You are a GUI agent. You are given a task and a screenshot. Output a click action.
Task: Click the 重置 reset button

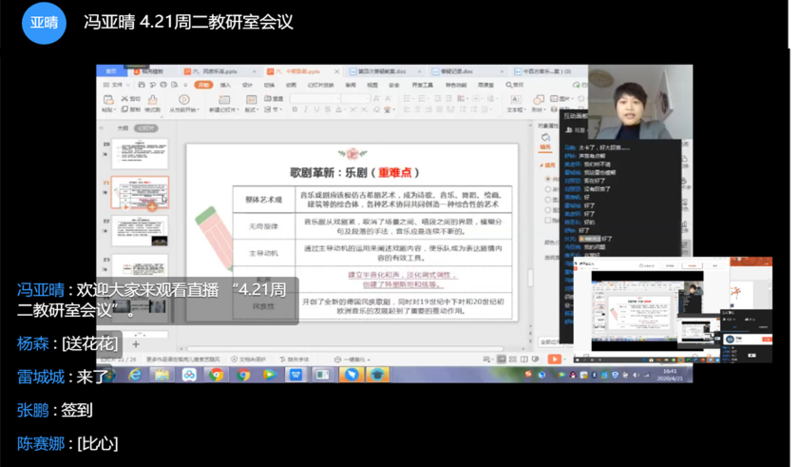[274, 98]
